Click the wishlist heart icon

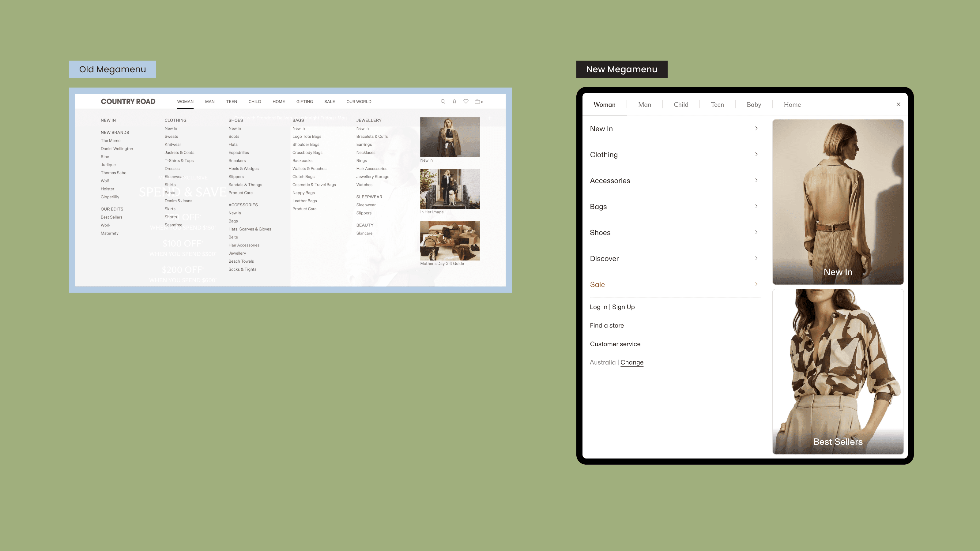466,102
